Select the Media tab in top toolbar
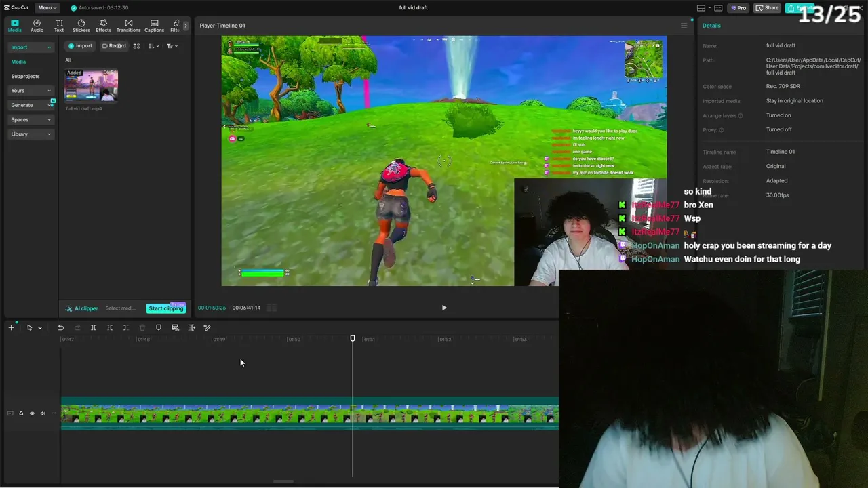This screenshot has width=868, height=488. [x=14, y=26]
